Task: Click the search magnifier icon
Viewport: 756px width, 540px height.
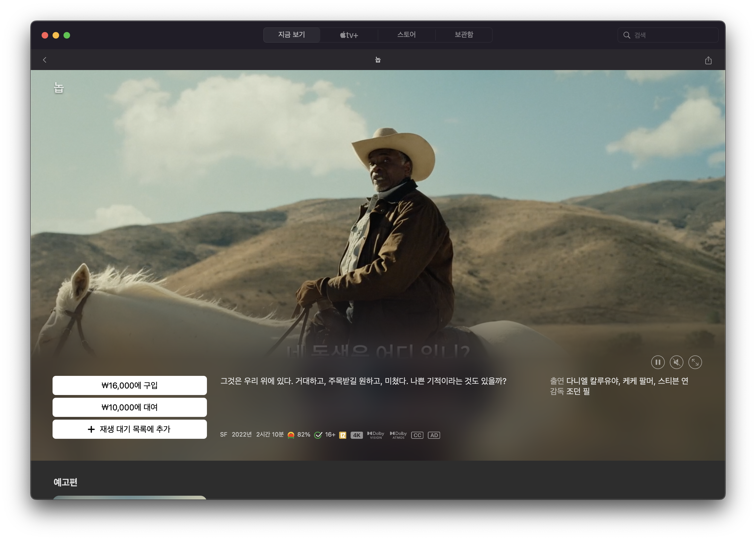Action: (x=627, y=35)
